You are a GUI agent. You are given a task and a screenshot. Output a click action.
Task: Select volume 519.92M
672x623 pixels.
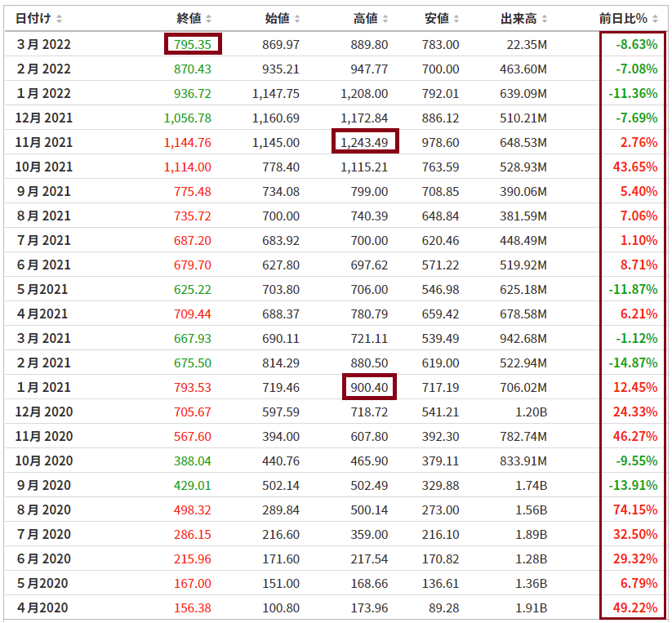(x=523, y=265)
